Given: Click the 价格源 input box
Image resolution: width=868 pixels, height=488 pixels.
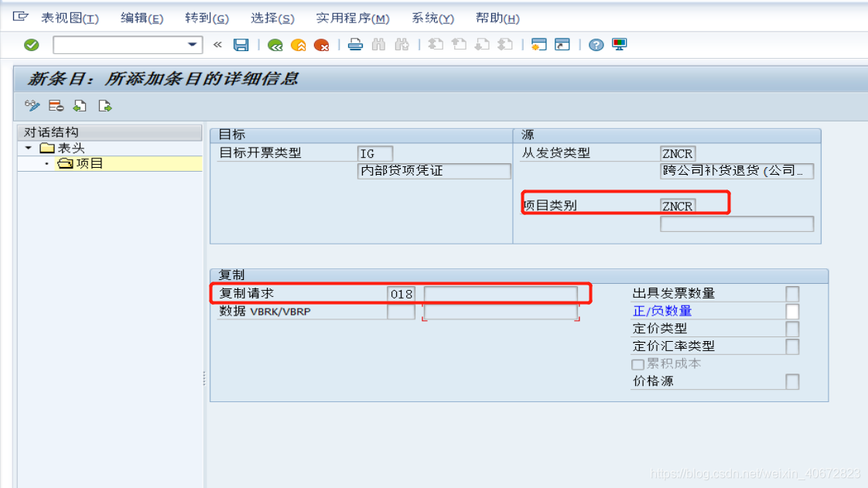Looking at the screenshot, I should point(792,382).
